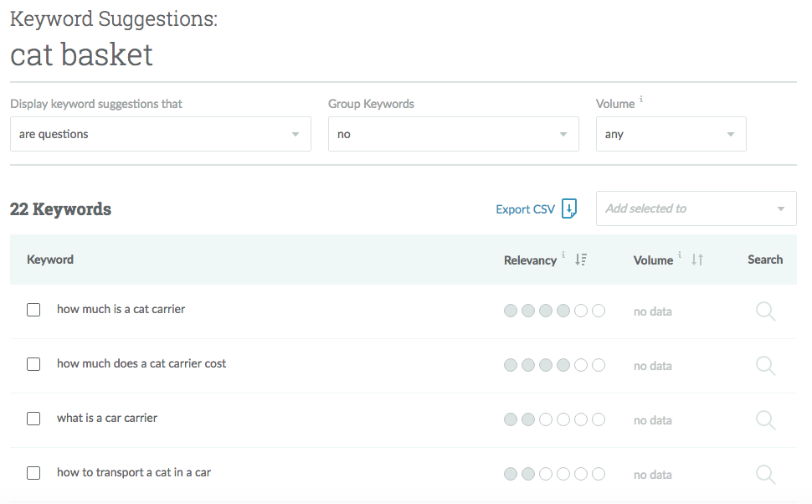The image size is (812, 504).
Task: Search 'how to transport a cat in a car'
Action: [x=765, y=475]
